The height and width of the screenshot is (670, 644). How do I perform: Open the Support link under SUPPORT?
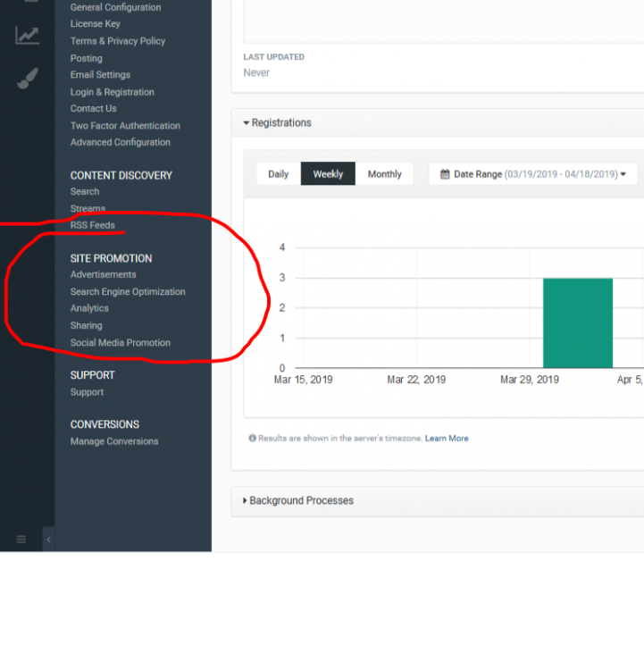coord(88,392)
